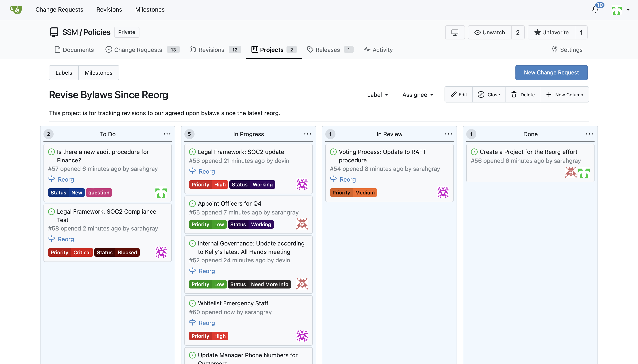The width and height of the screenshot is (638, 364).
Task: Open Change Requests in the top navigation
Action: (59, 9)
